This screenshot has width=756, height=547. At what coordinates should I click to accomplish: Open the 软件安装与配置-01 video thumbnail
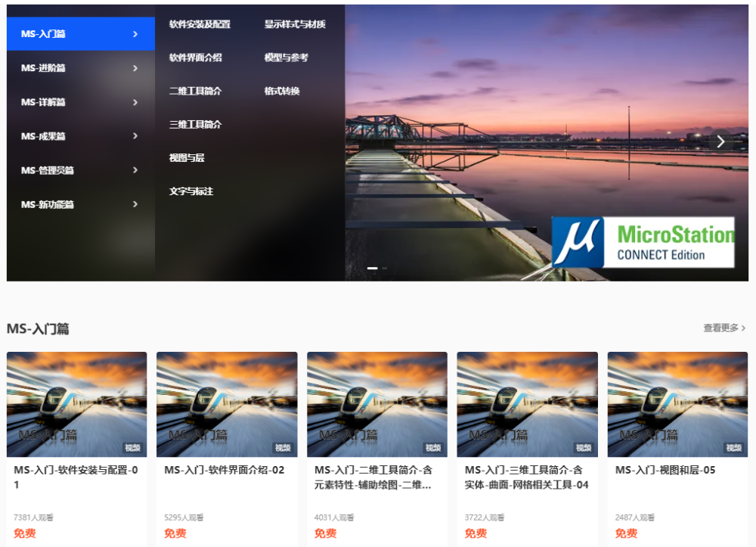tap(76, 404)
